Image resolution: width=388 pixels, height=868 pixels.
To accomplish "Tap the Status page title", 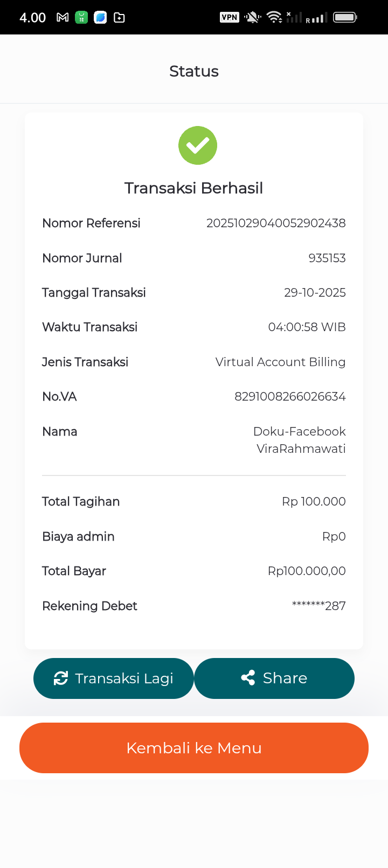I will [194, 71].
